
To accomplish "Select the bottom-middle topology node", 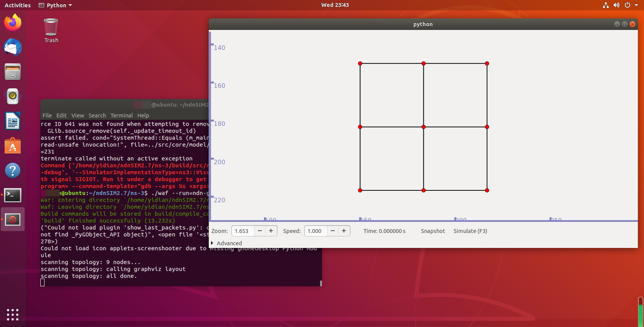I will click(424, 190).
